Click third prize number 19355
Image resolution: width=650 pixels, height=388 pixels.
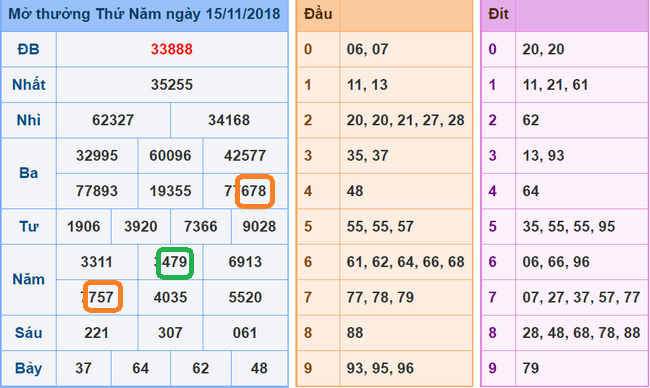click(x=170, y=191)
